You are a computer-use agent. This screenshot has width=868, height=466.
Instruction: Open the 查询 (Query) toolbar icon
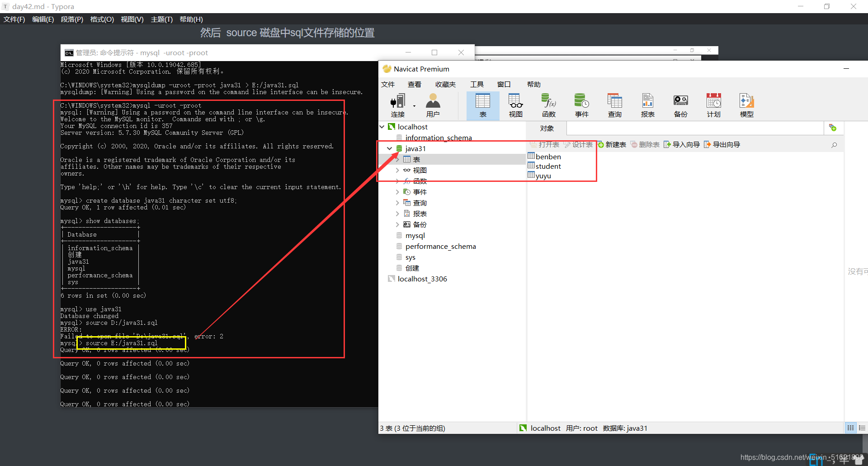pyautogui.click(x=614, y=105)
